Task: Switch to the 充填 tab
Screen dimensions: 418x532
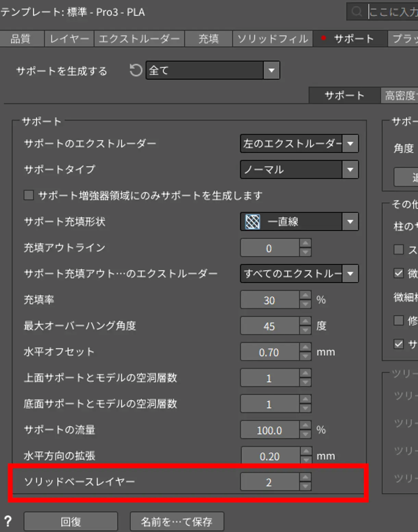Action: click(208, 39)
